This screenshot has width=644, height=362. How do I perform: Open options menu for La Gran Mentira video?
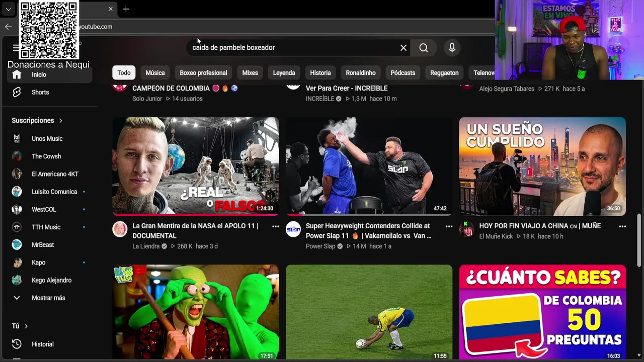276,227
